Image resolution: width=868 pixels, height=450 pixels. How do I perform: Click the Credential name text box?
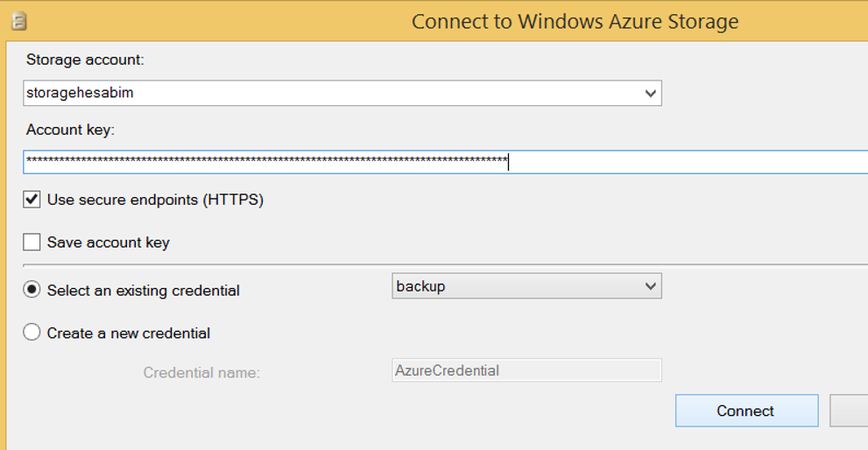526,370
